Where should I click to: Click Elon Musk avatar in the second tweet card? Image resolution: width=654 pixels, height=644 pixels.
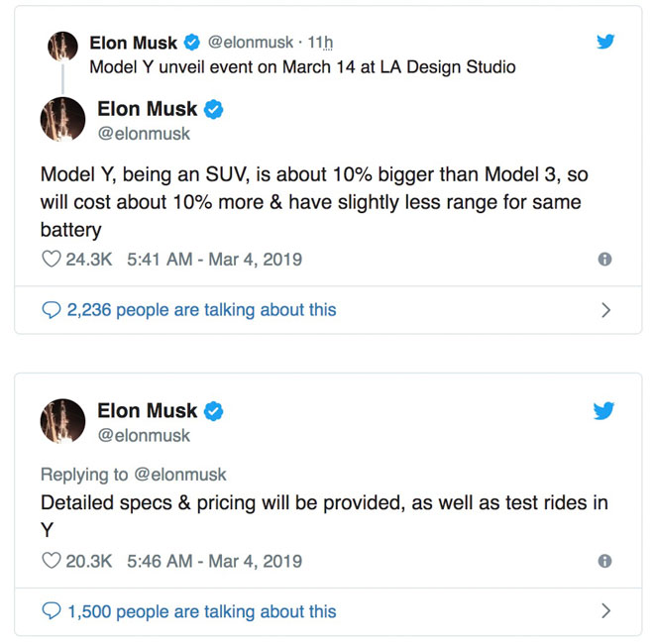62,420
